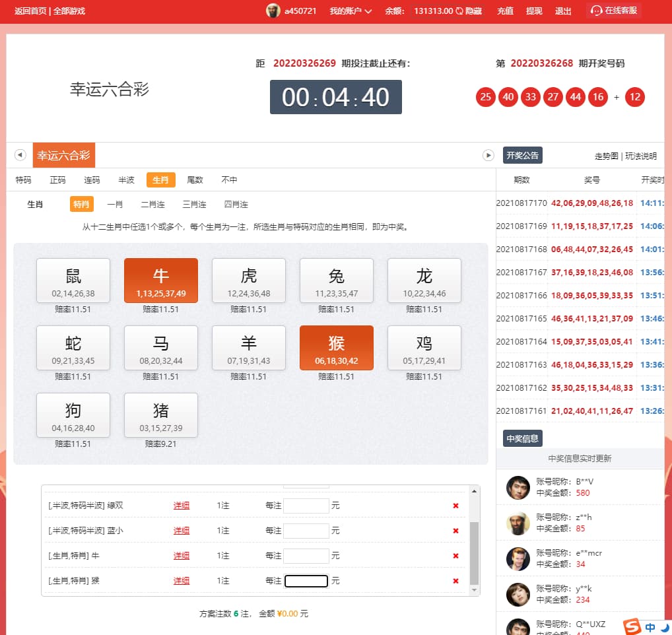Click the left arrow beside game tabs
This screenshot has width=672, height=635.
coord(20,155)
